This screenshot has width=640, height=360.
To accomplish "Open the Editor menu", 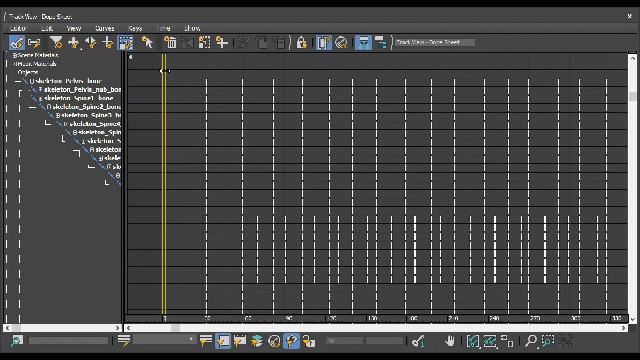I will [18, 28].
